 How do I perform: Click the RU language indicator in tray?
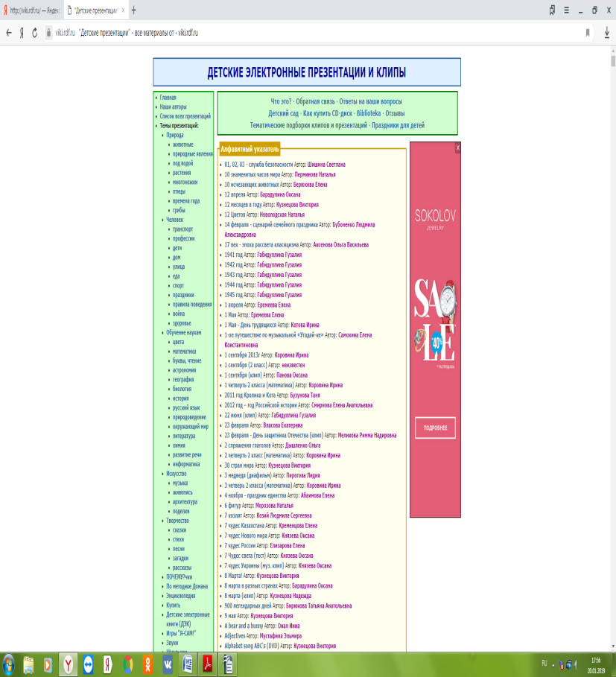tap(544, 663)
